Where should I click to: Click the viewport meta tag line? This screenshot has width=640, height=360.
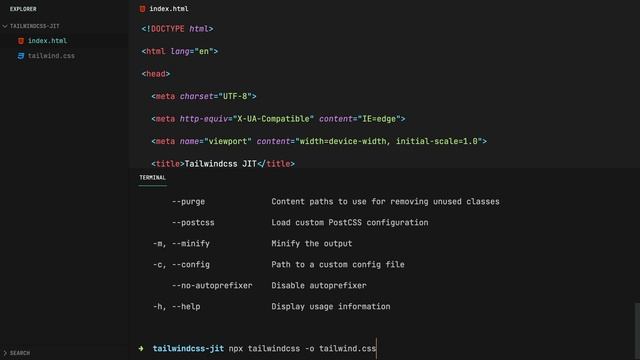pyautogui.click(x=319, y=141)
